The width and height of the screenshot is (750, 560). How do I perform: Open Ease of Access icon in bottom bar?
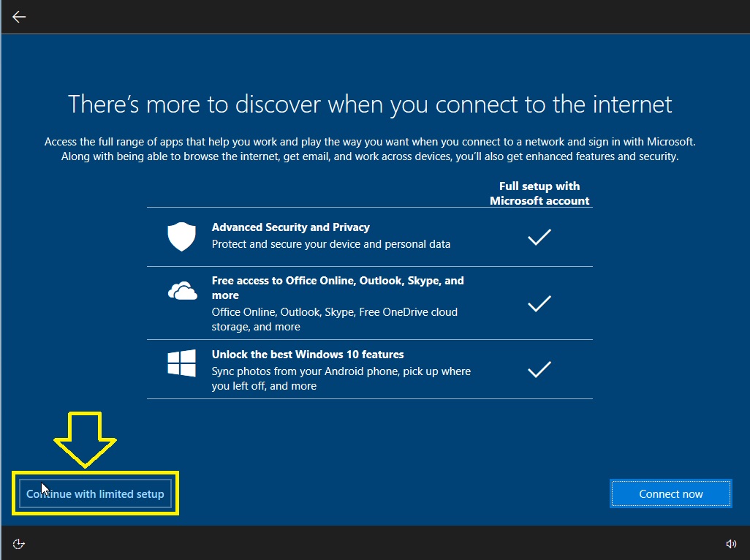(19, 544)
